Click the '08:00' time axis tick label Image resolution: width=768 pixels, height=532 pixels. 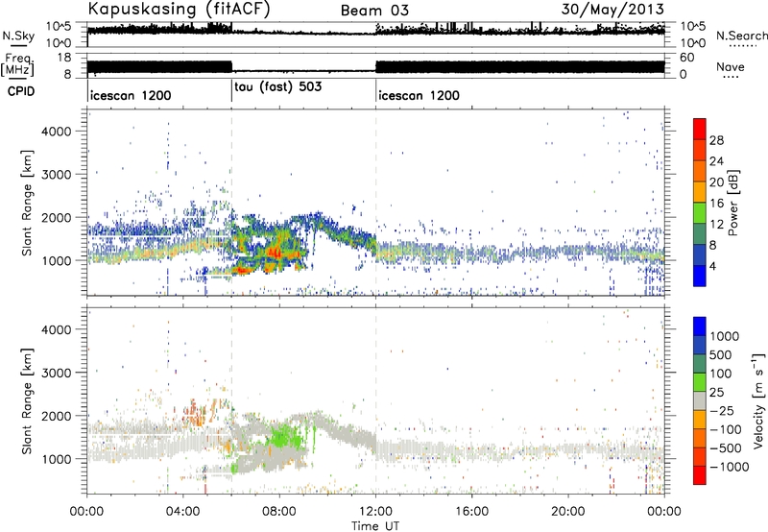click(279, 512)
